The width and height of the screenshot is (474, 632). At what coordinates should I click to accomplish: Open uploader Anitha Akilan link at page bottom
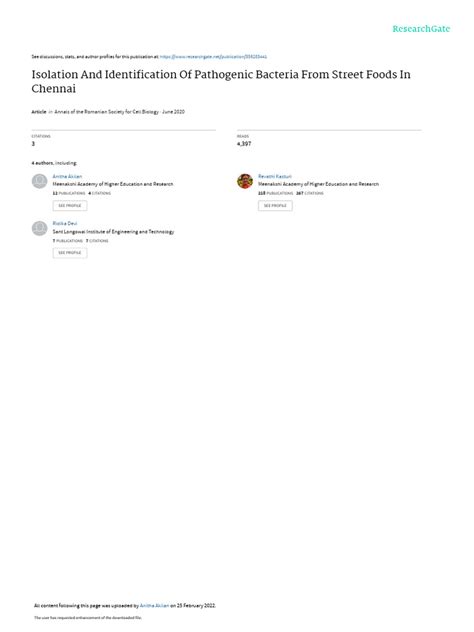[154, 605]
